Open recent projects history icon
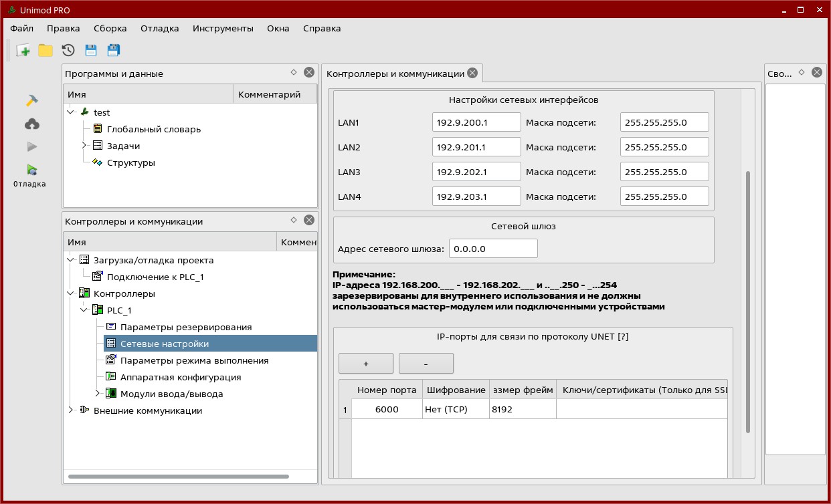 tap(68, 50)
